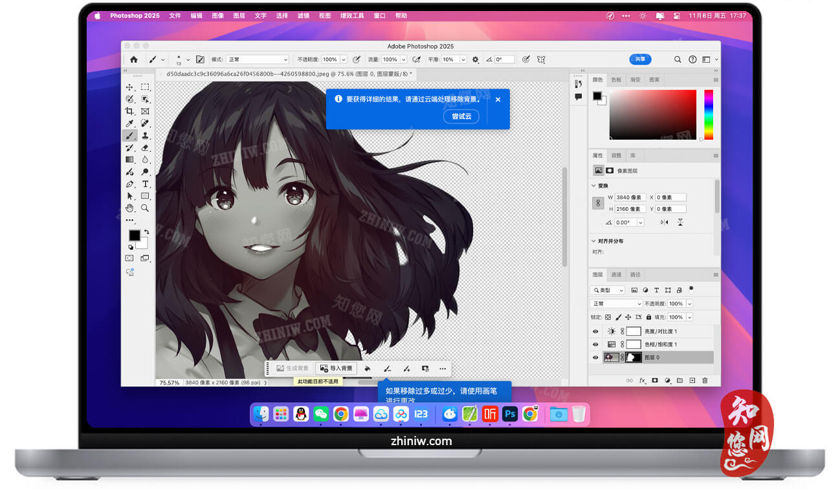The image size is (840, 504).
Task: Click the 导入背景 button
Action: tap(336, 368)
